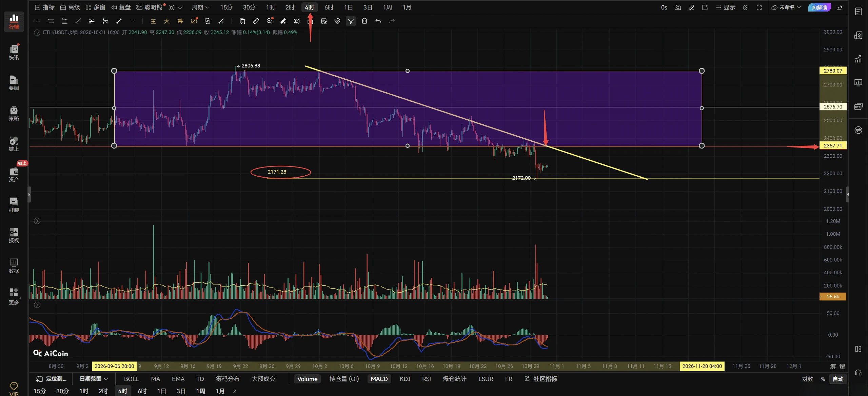This screenshot has width=868, height=396.
Task: Open 社区指标 community indicators
Action: coord(541,379)
